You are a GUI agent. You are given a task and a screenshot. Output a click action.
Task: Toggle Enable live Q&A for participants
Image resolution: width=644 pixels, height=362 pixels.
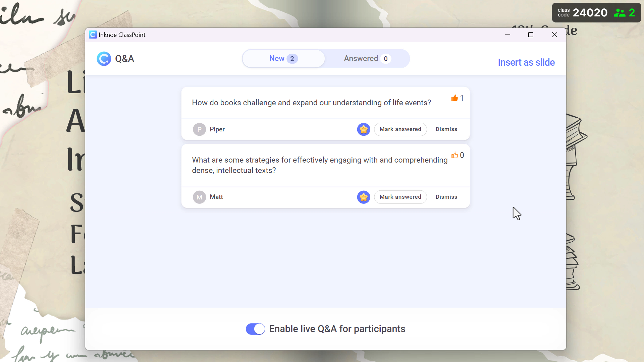pyautogui.click(x=255, y=328)
